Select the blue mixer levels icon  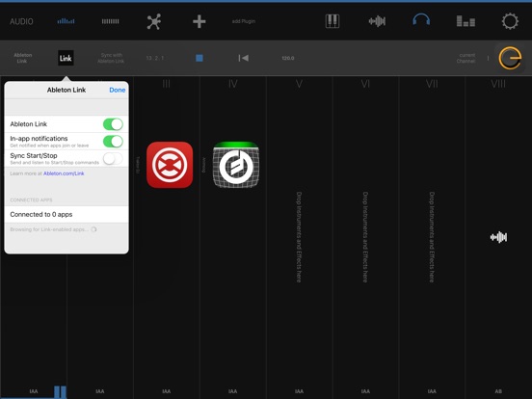point(66,21)
